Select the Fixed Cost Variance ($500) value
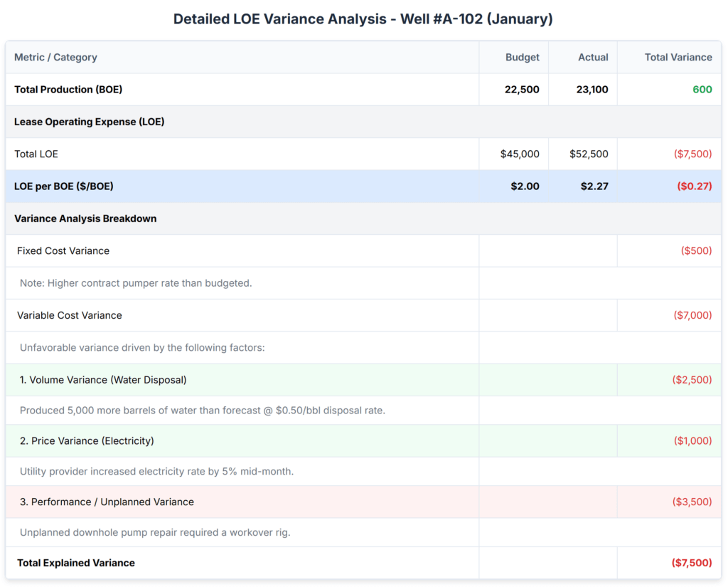This screenshot has width=728, height=587. pos(696,251)
